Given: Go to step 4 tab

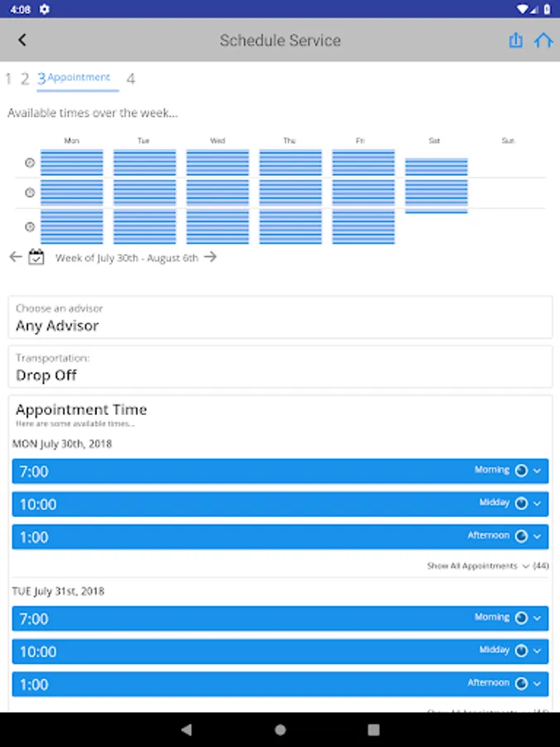Looking at the screenshot, I should click(131, 79).
